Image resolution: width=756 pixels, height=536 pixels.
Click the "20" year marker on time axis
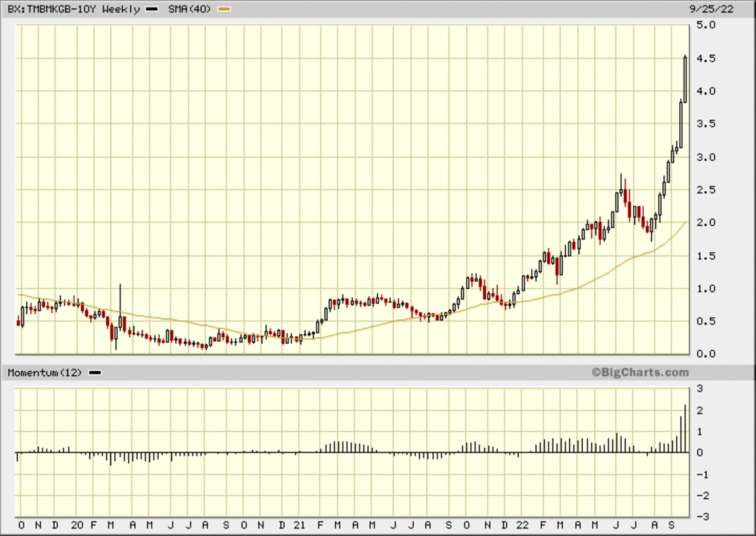pyautogui.click(x=77, y=525)
